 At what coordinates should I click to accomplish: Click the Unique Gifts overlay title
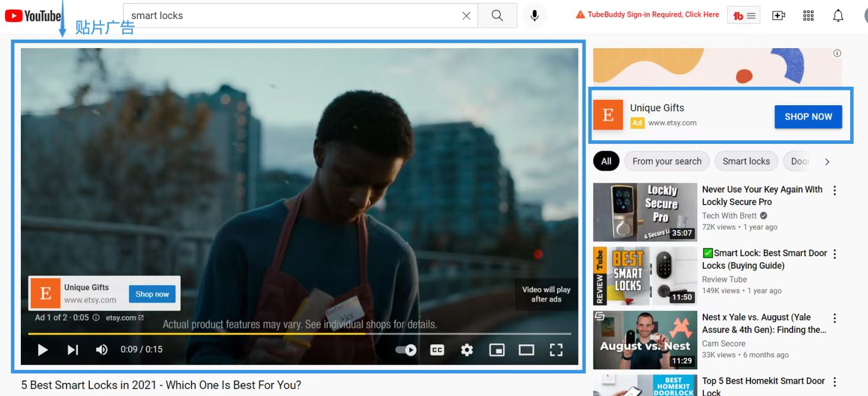coord(86,287)
